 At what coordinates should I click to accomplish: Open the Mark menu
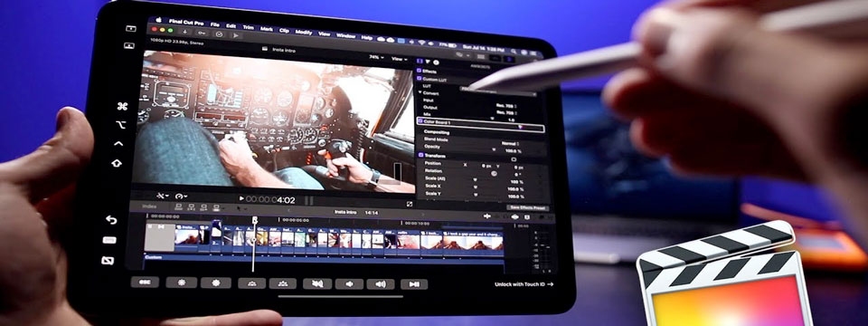pyautogui.click(x=266, y=28)
